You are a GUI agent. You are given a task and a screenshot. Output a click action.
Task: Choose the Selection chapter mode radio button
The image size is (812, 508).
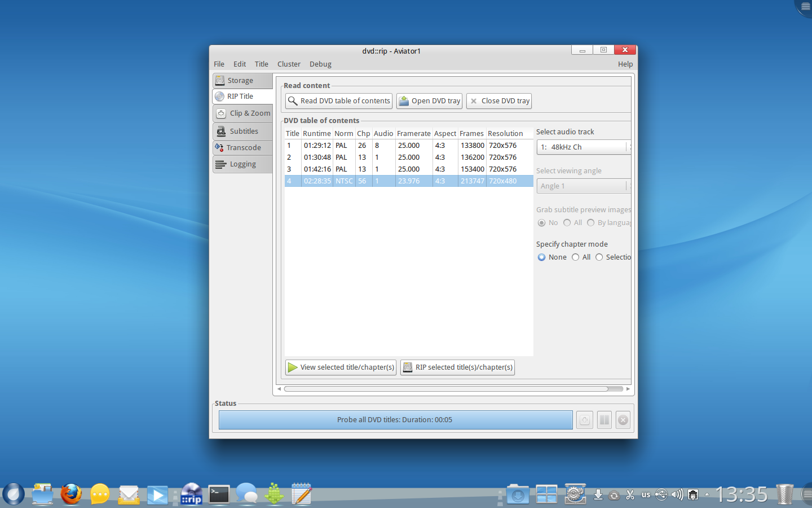(599, 257)
